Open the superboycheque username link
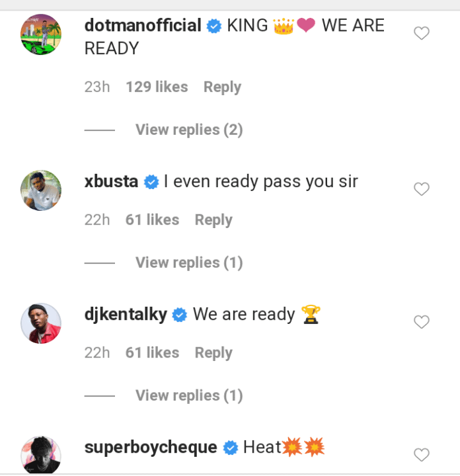 click(151, 448)
